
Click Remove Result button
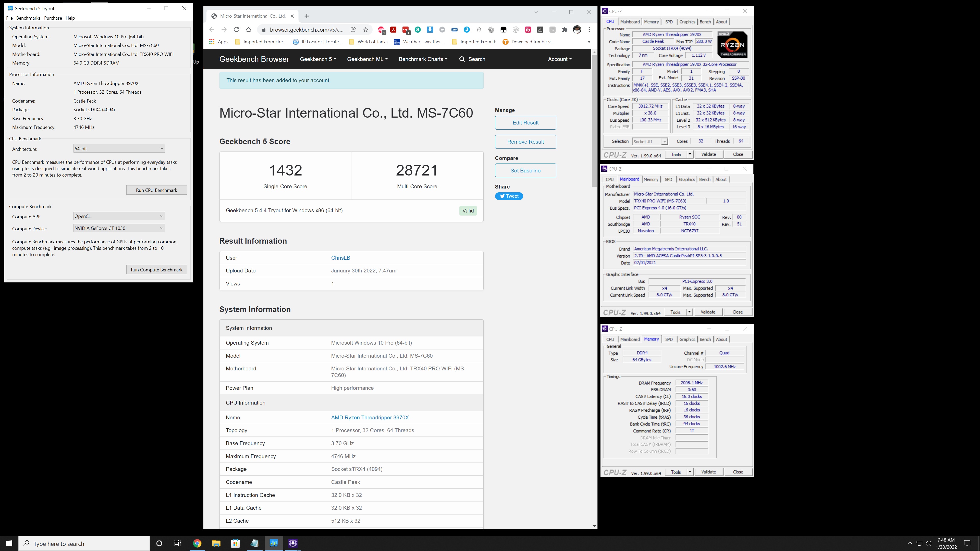tap(525, 142)
